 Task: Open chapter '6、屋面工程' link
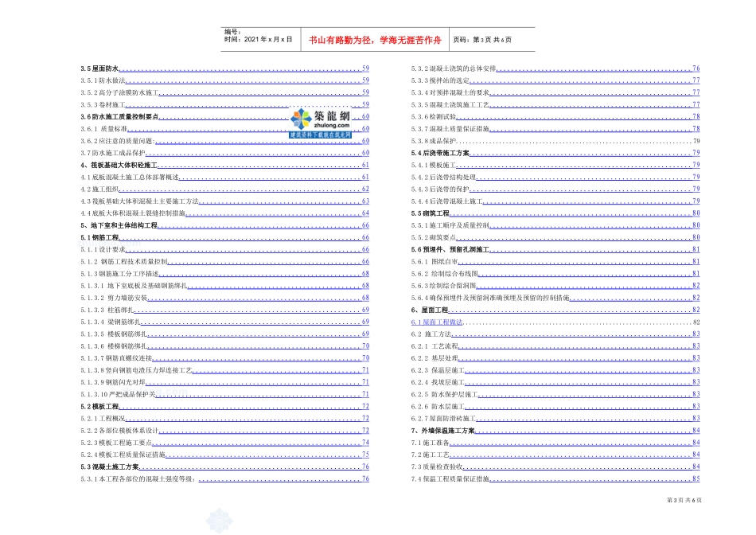pos(555,310)
